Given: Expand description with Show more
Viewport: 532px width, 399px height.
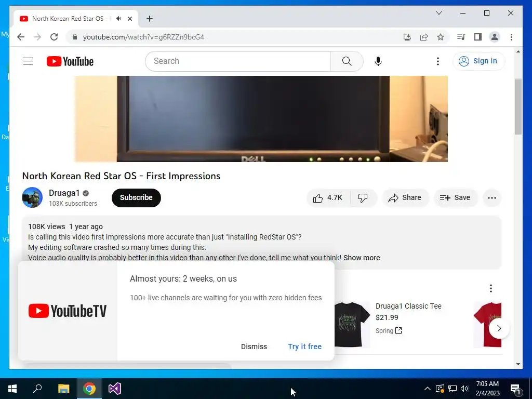Looking at the screenshot, I should pos(362,258).
